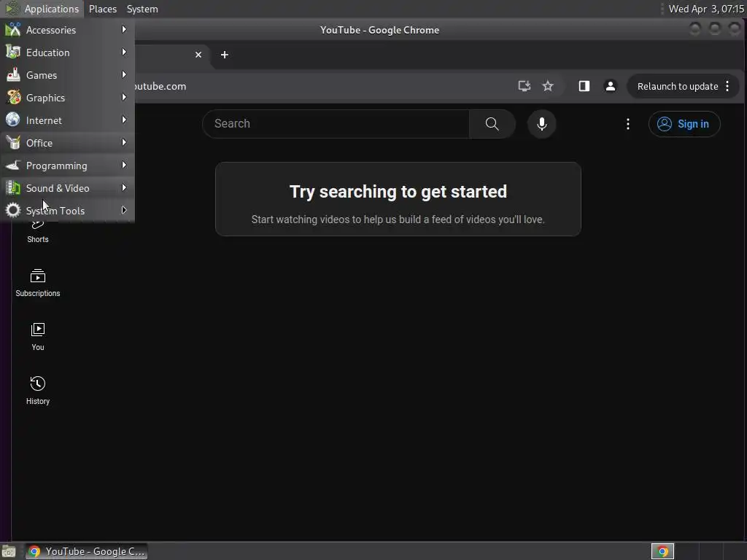This screenshot has height=560, width=747.
Task: Open YouTube settings three-dot menu
Action: click(x=628, y=124)
